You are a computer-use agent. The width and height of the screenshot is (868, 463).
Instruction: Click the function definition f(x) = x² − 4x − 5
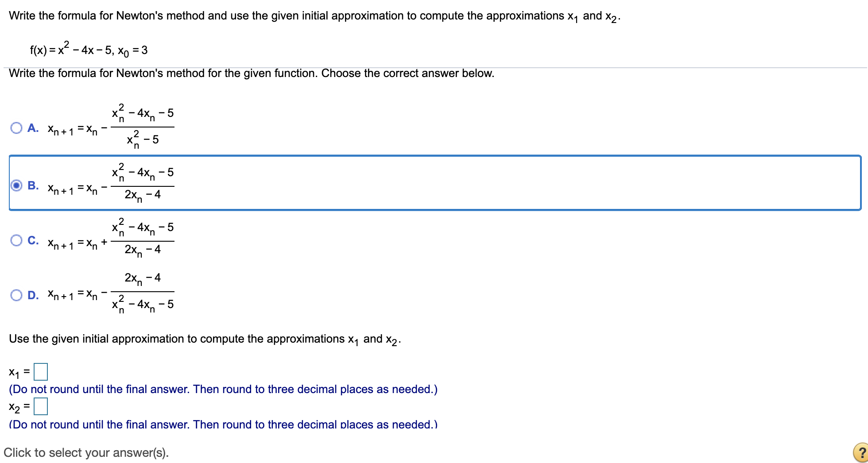[x=89, y=50]
